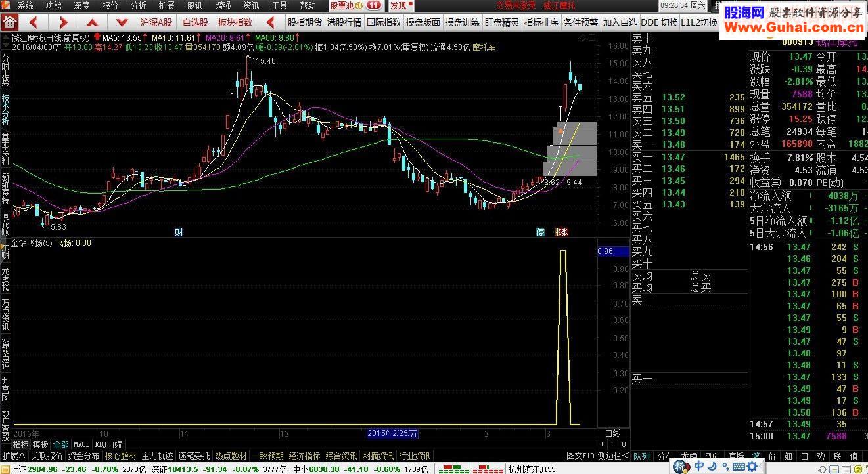868x474 pixels.
Task: Open the 分析 menu
Action: (139, 5)
